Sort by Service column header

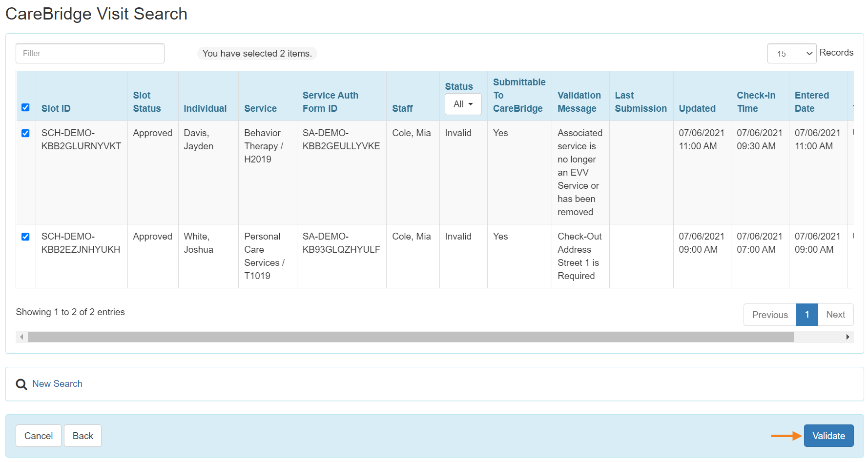click(260, 108)
